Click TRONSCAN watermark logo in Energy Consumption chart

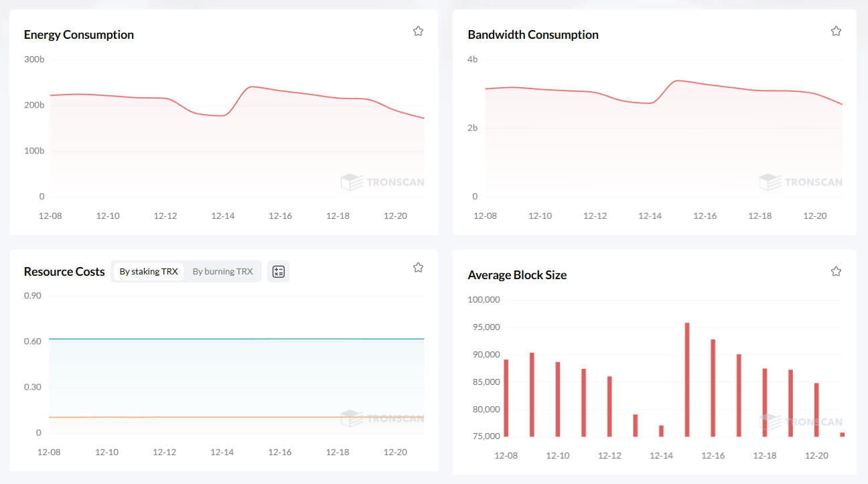click(382, 182)
